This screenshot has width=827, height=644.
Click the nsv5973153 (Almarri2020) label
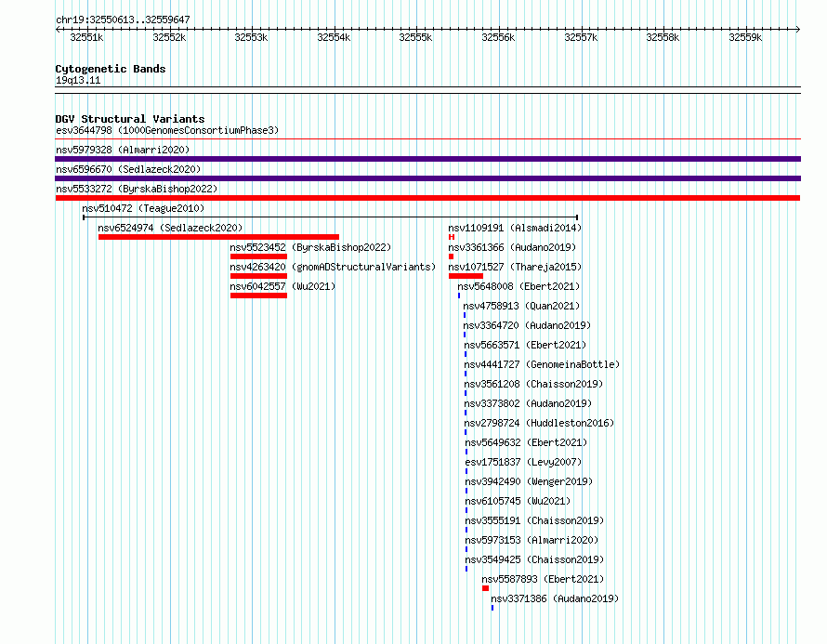tap(532, 540)
